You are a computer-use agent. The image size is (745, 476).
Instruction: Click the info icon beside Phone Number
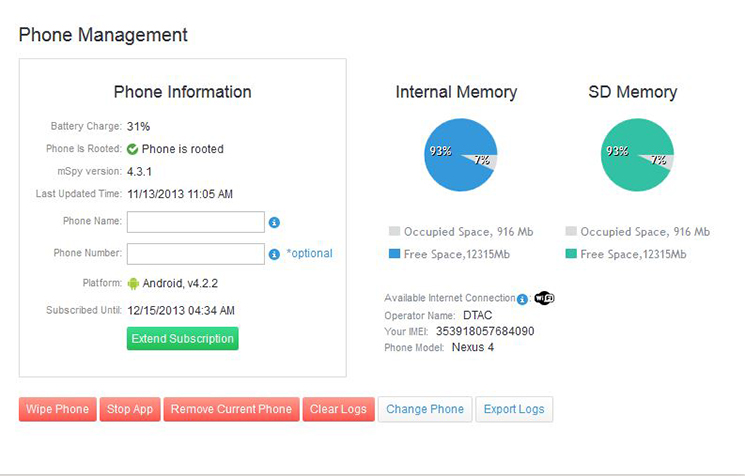pos(274,254)
